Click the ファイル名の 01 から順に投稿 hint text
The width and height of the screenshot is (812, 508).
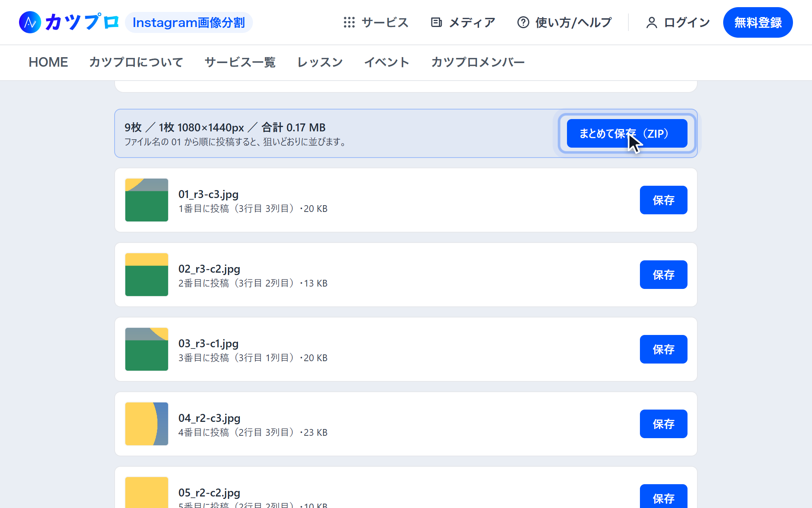pos(236,142)
